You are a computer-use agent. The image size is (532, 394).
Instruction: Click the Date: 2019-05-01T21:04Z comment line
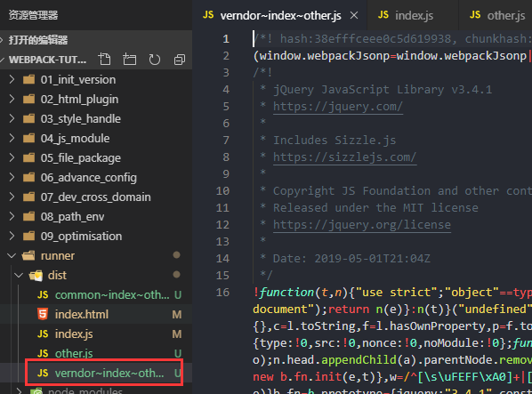point(351,259)
